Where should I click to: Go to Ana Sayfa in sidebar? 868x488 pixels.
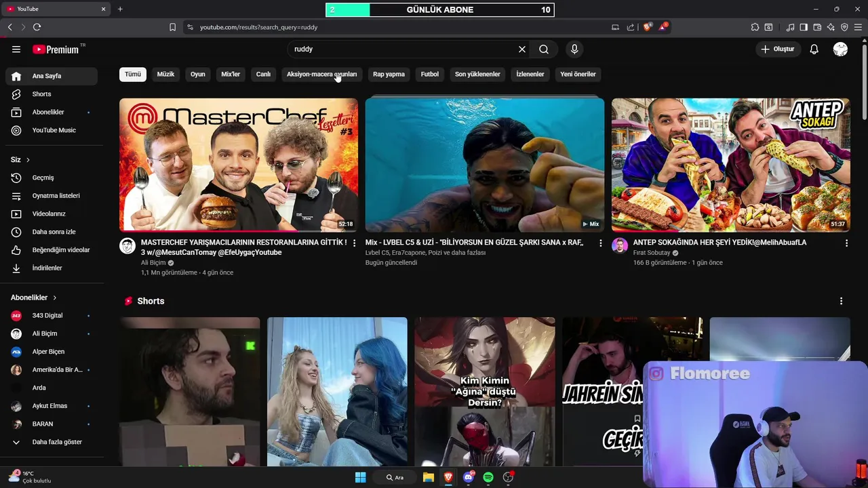click(x=52, y=76)
